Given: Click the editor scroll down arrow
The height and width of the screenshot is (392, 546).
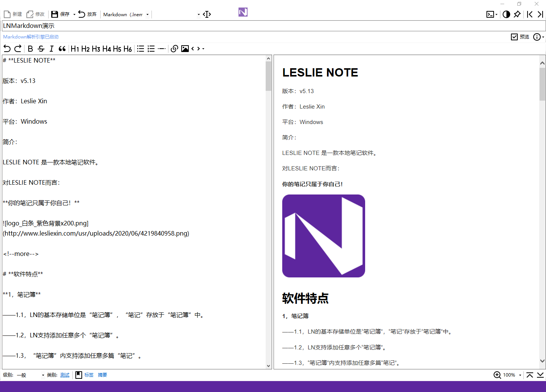Looking at the screenshot, I should click(x=268, y=366).
